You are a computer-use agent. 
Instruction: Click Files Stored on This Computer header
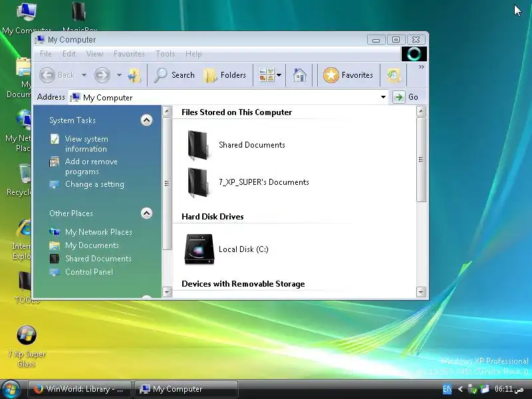pos(237,112)
